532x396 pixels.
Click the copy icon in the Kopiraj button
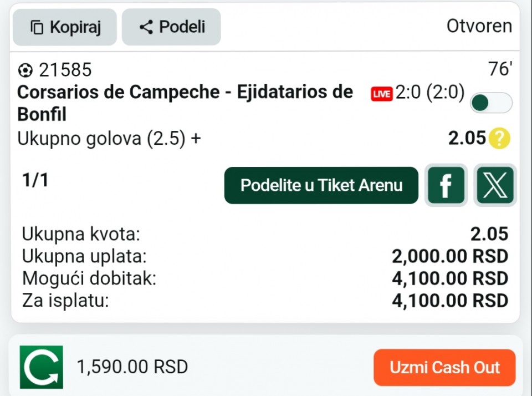37,27
